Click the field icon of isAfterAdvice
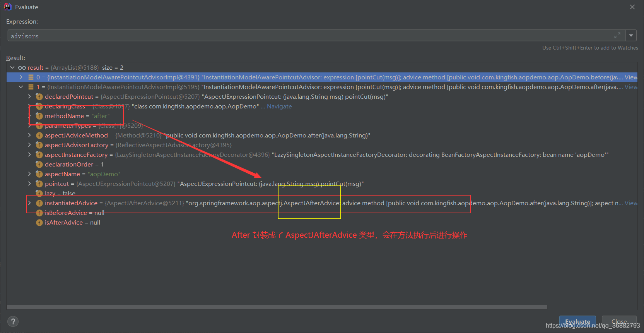This screenshot has width=644, height=333. click(39, 222)
